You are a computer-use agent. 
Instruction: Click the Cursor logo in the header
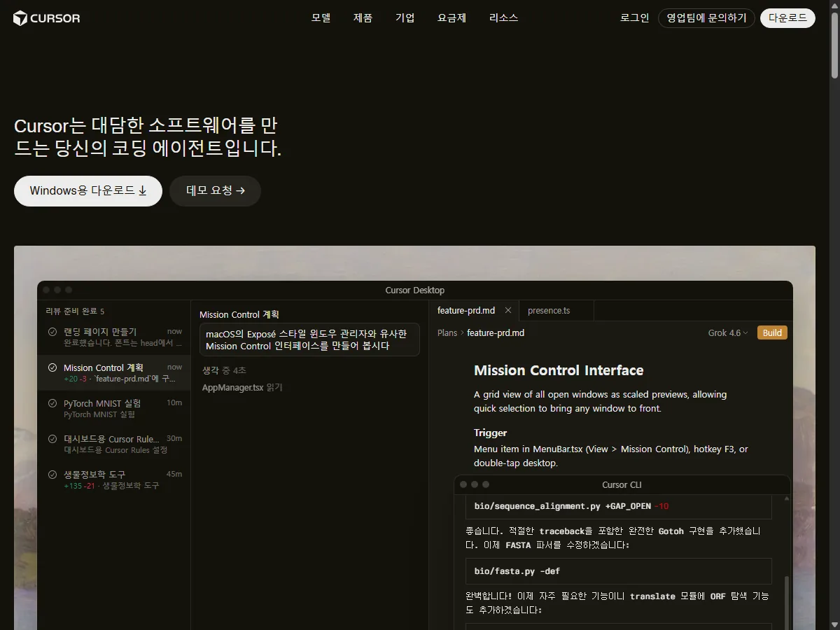pos(47,18)
